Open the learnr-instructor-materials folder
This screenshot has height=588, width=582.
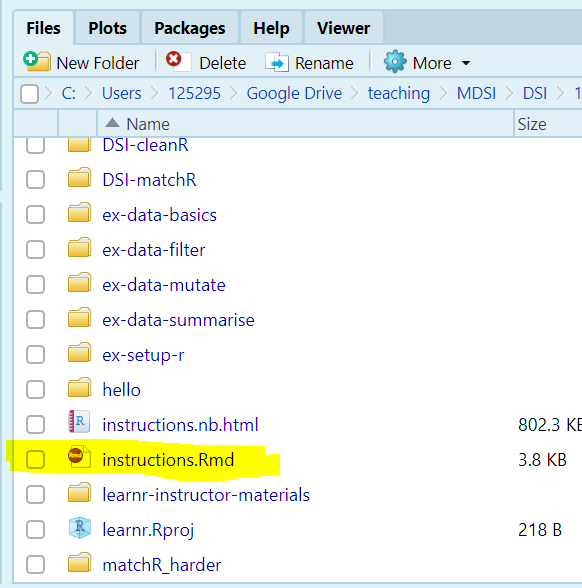[206, 495]
